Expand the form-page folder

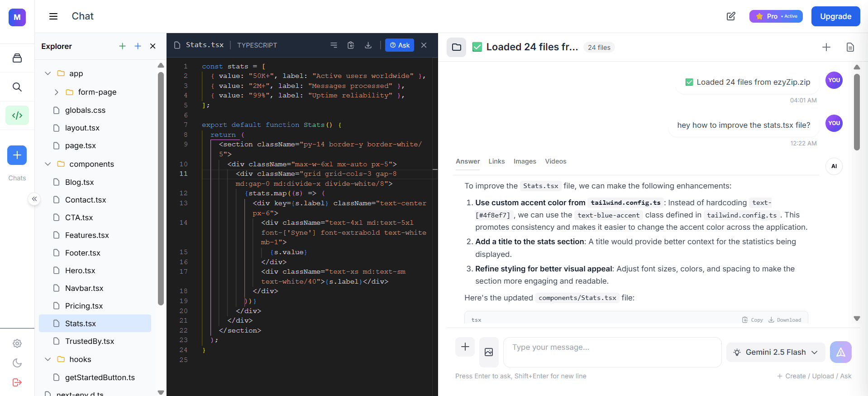56,92
